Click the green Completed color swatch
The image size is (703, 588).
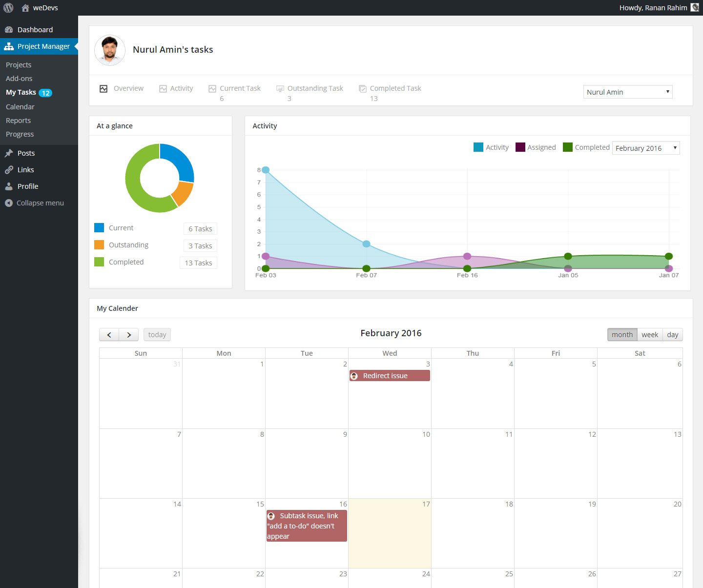[x=99, y=262]
